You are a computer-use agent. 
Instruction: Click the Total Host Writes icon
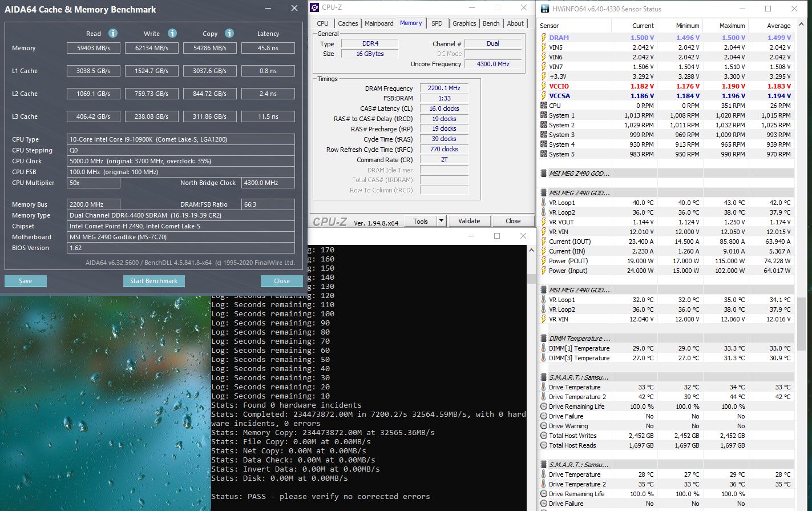[x=544, y=436]
